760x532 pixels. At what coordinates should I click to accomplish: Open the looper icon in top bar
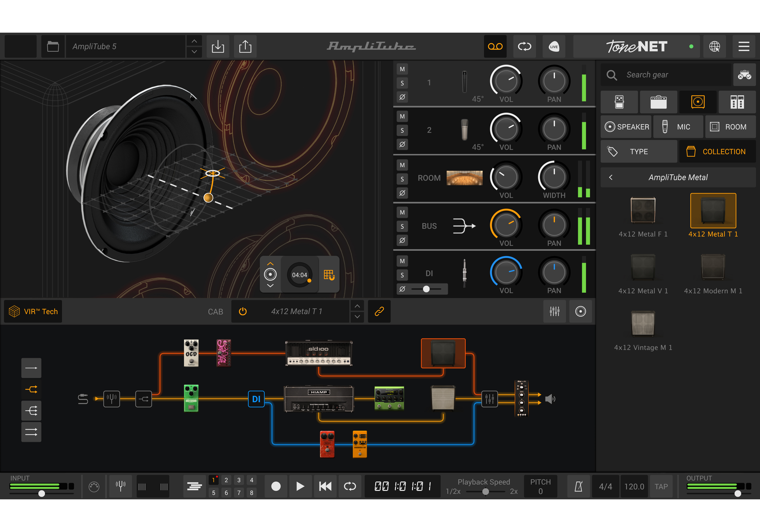tap(525, 46)
